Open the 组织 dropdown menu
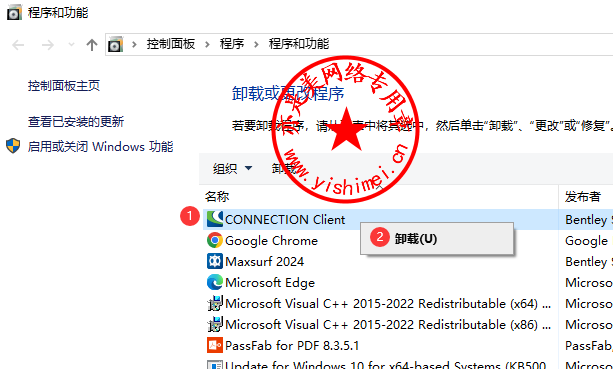This screenshot has height=369, width=613. pyautogui.click(x=232, y=169)
